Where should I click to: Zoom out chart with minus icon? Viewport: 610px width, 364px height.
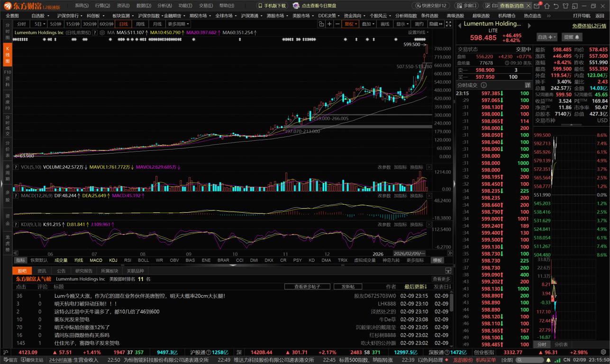point(337,24)
